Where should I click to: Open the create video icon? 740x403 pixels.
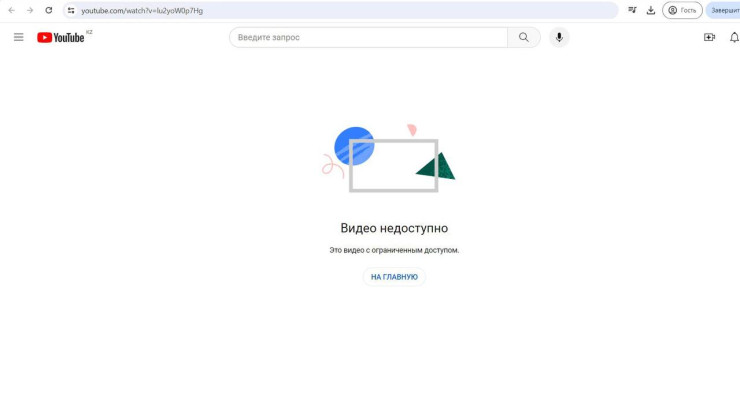coord(709,37)
